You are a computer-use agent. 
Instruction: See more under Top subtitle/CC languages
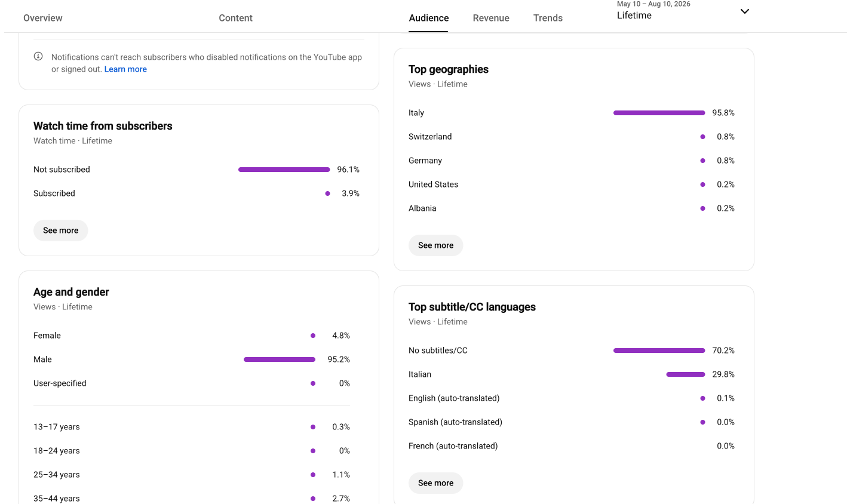click(x=436, y=483)
